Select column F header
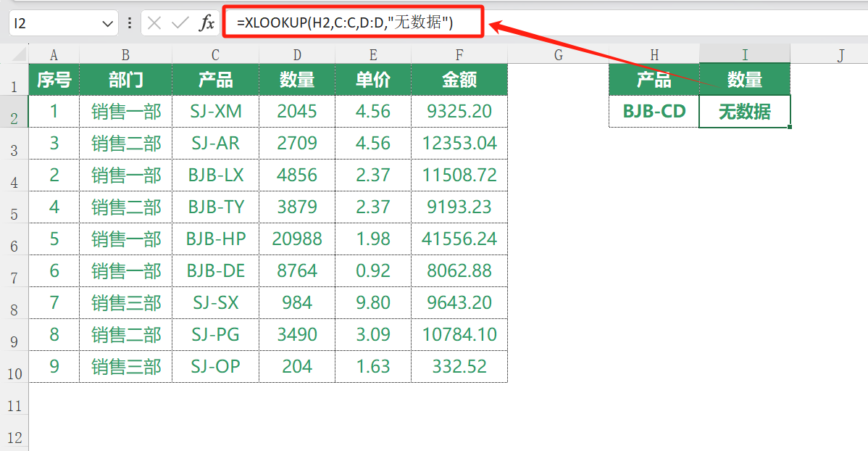This screenshot has height=451, width=868. [459, 55]
